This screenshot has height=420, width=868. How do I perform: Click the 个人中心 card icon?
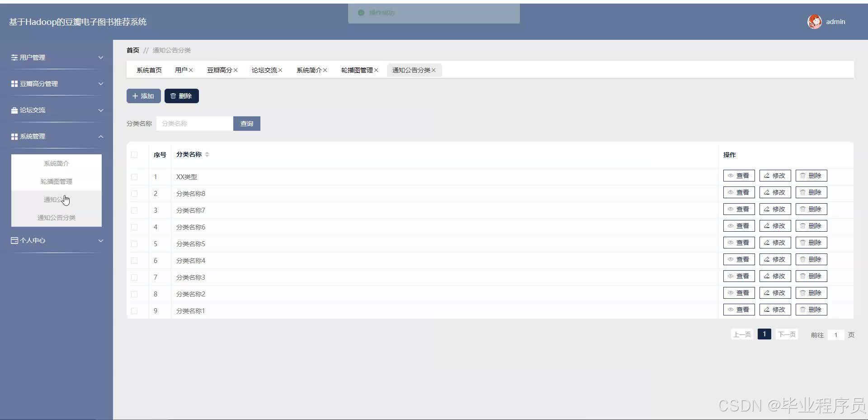tap(14, 240)
